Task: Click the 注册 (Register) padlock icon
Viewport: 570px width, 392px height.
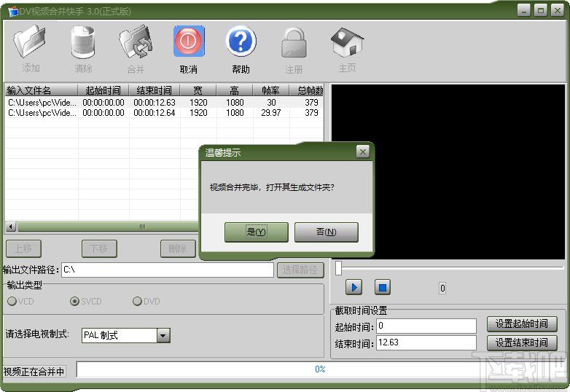Action: tap(294, 42)
